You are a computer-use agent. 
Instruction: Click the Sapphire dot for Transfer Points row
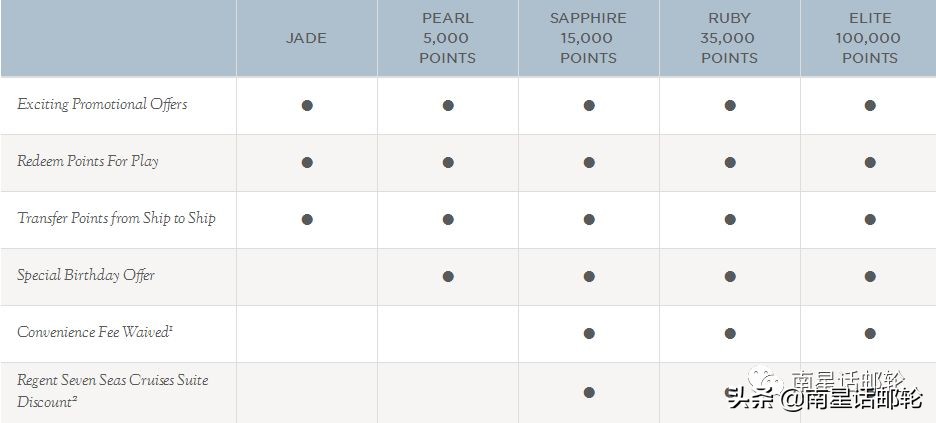[x=589, y=219]
